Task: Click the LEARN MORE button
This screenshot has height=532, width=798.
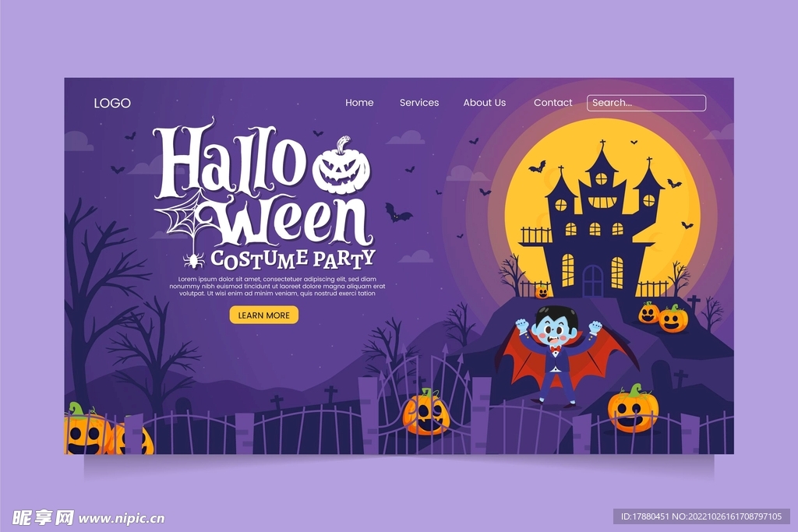Action: 263,315
